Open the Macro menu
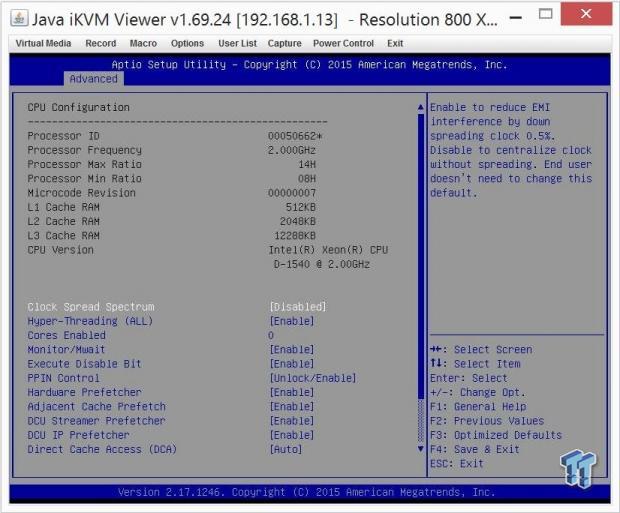The image size is (620, 513). point(143,43)
